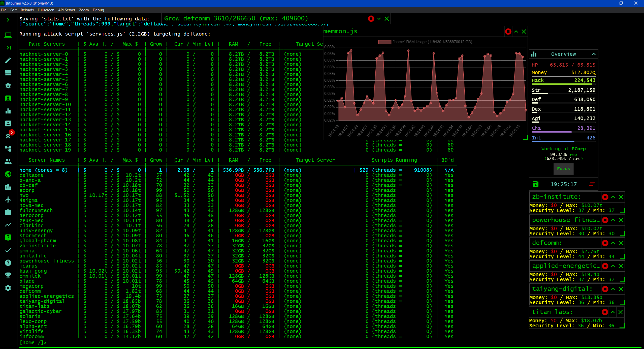Open the Script Editor pencil icon
Screen dimensions: 644x349
tap(8, 60)
